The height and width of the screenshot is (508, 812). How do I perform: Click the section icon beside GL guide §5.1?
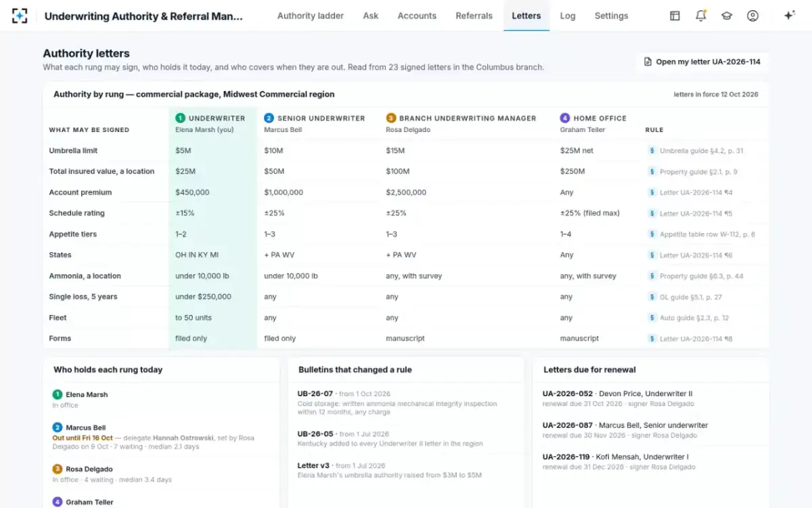click(652, 297)
